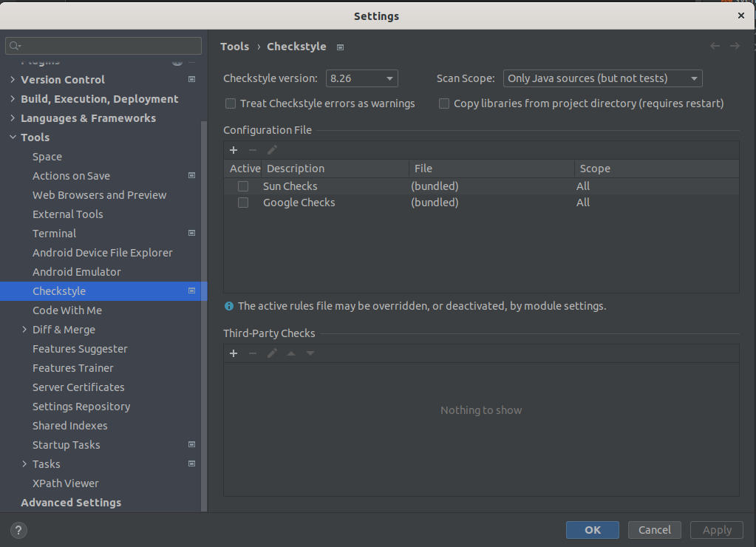Collapse the Tools section
The height and width of the screenshot is (547, 756).
[13, 137]
